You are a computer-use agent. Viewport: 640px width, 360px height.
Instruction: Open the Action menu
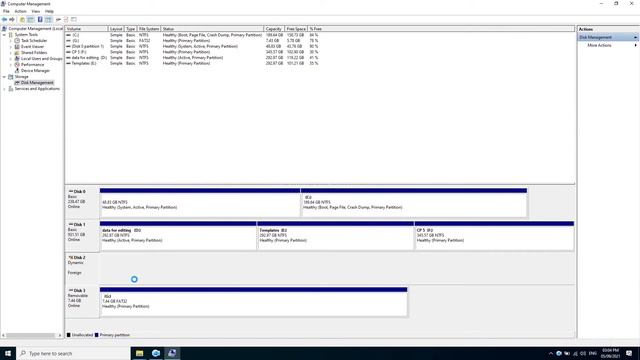pyautogui.click(x=20, y=11)
